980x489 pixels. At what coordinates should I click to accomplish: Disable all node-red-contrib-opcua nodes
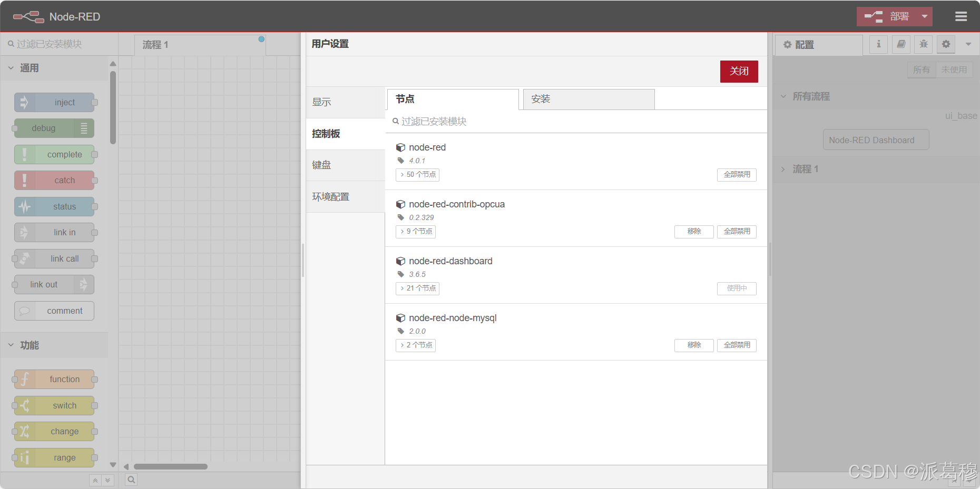(x=737, y=232)
